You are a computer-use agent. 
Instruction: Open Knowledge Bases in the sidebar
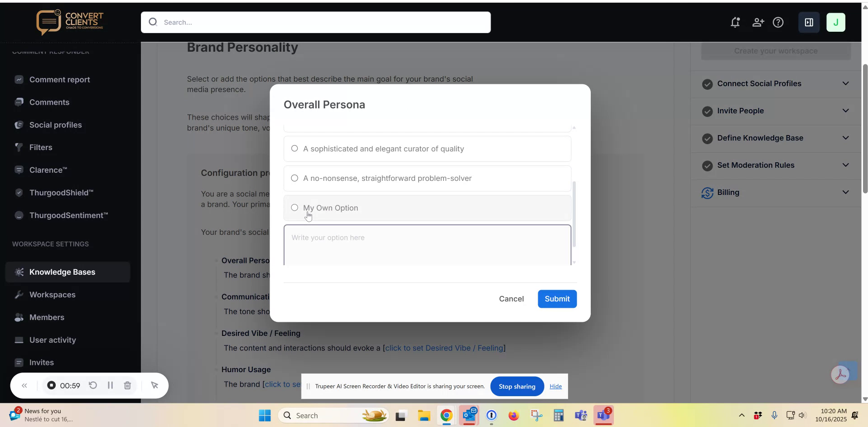pyautogui.click(x=62, y=272)
